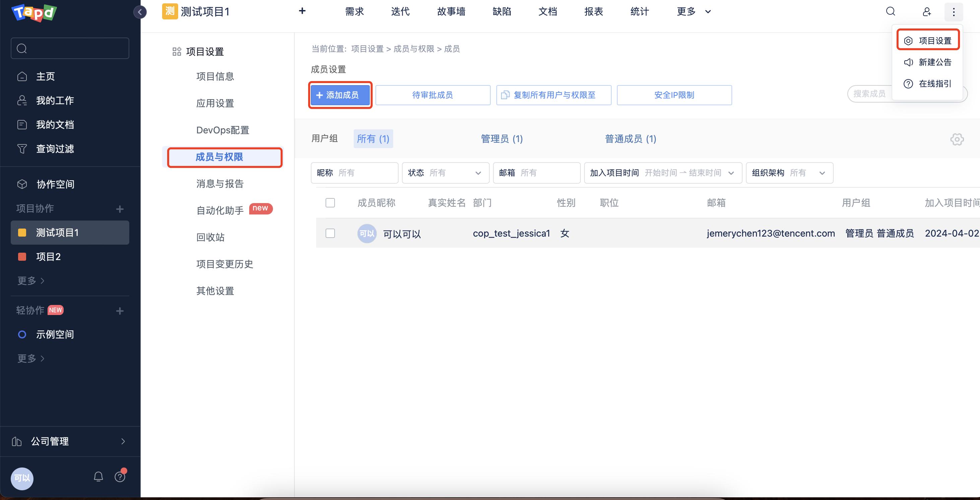
Task: Open 回收站 settings page
Action: (x=210, y=238)
